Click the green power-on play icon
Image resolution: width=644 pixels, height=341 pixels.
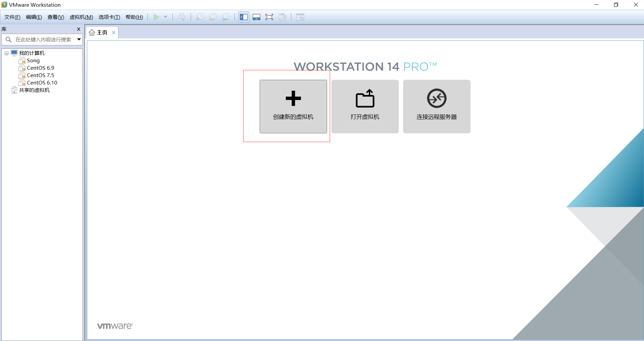(x=157, y=17)
